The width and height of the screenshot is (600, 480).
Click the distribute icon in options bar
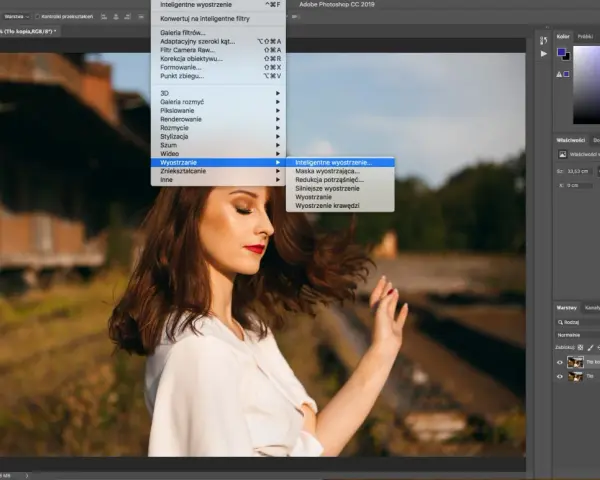(x=141, y=17)
